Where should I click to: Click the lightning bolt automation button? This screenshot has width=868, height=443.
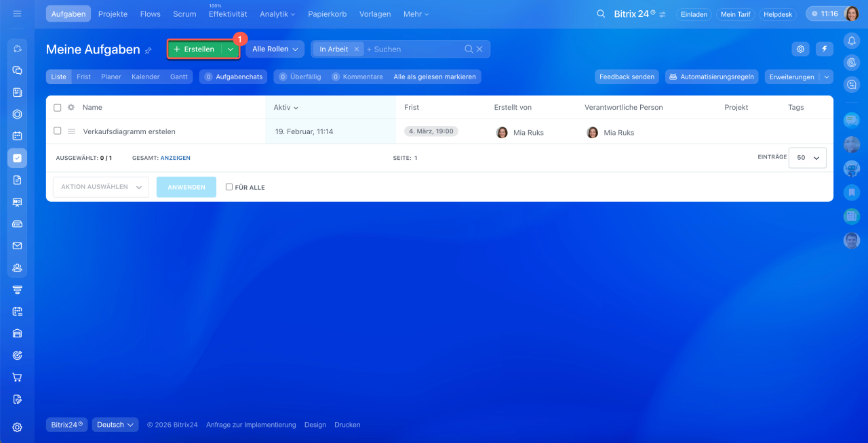(825, 49)
